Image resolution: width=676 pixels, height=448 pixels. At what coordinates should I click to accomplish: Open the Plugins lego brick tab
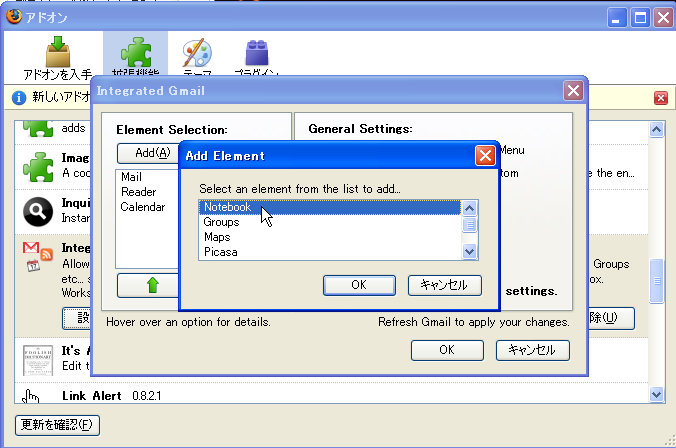[257, 54]
